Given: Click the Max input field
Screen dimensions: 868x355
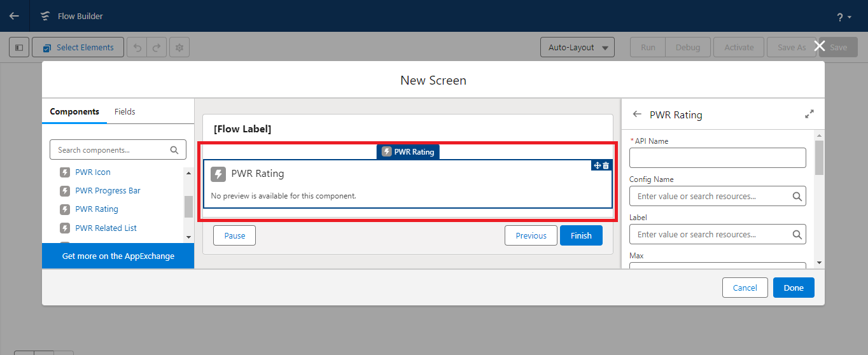Looking at the screenshot, I should (x=718, y=265).
